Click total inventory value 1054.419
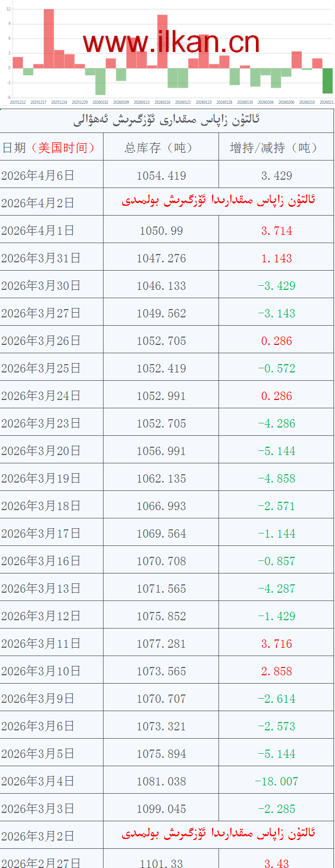This screenshot has height=868, width=335. (x=161, y=176)
